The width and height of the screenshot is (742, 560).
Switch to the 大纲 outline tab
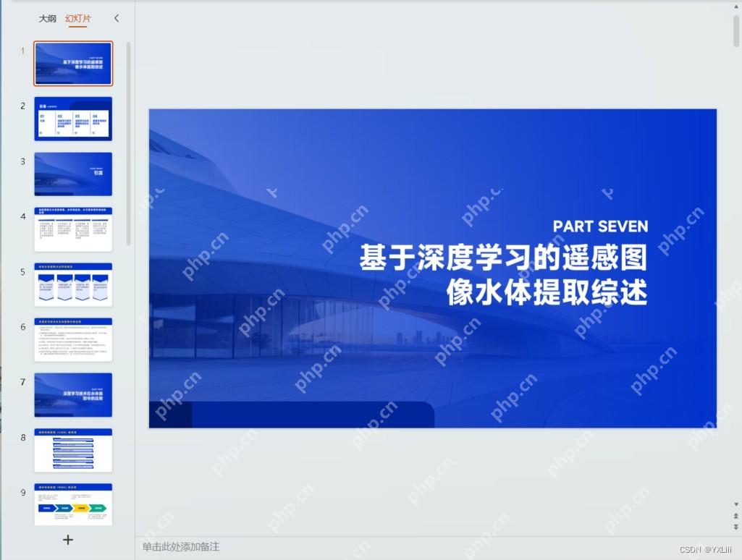tap(47, 18)
